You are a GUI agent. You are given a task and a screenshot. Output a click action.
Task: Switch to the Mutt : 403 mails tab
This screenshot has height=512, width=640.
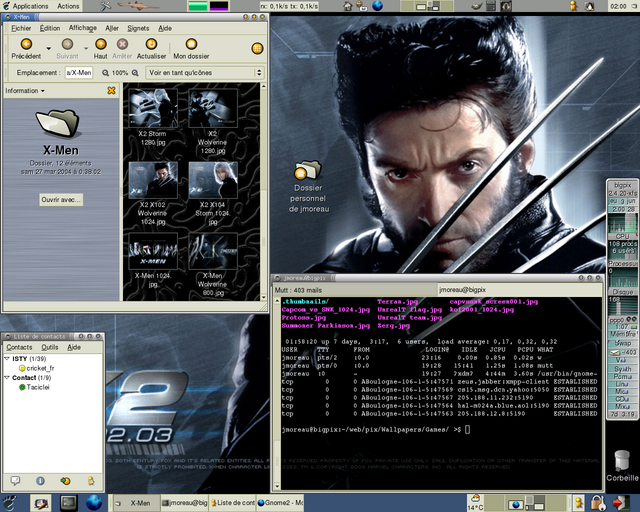point(355,290)
